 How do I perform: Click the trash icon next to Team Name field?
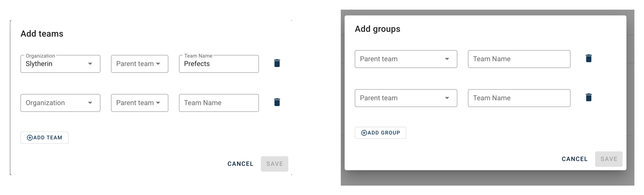277,102
